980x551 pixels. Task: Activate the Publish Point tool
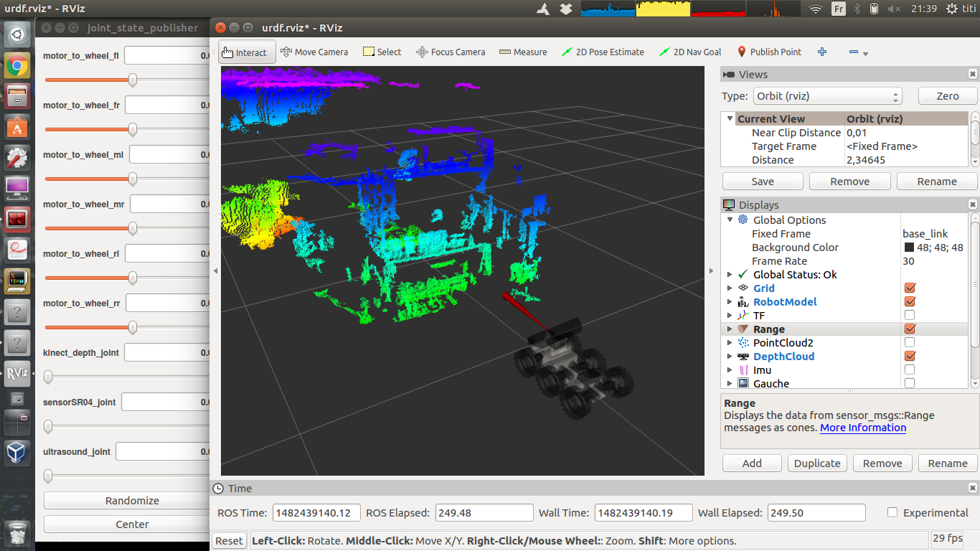coord(768,52)
